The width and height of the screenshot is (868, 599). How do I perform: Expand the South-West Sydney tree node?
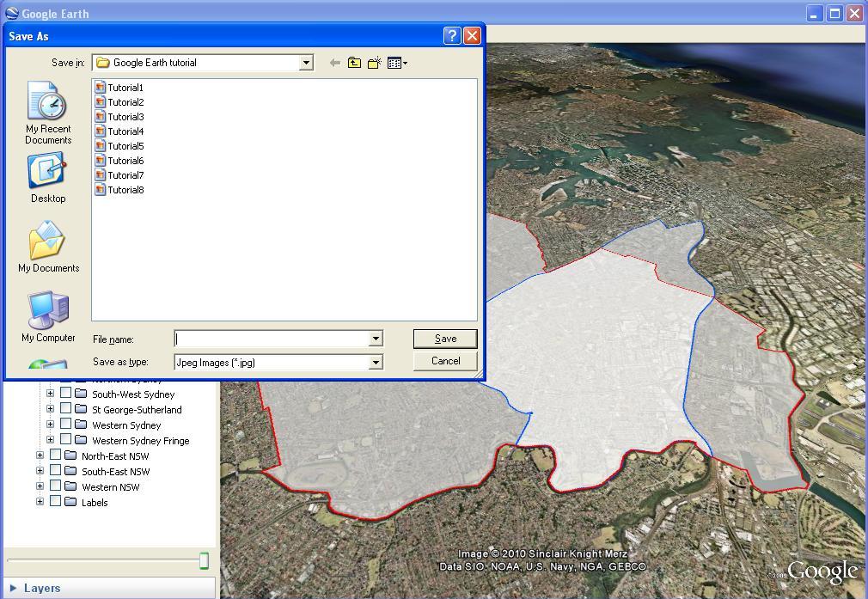point(51,394)
